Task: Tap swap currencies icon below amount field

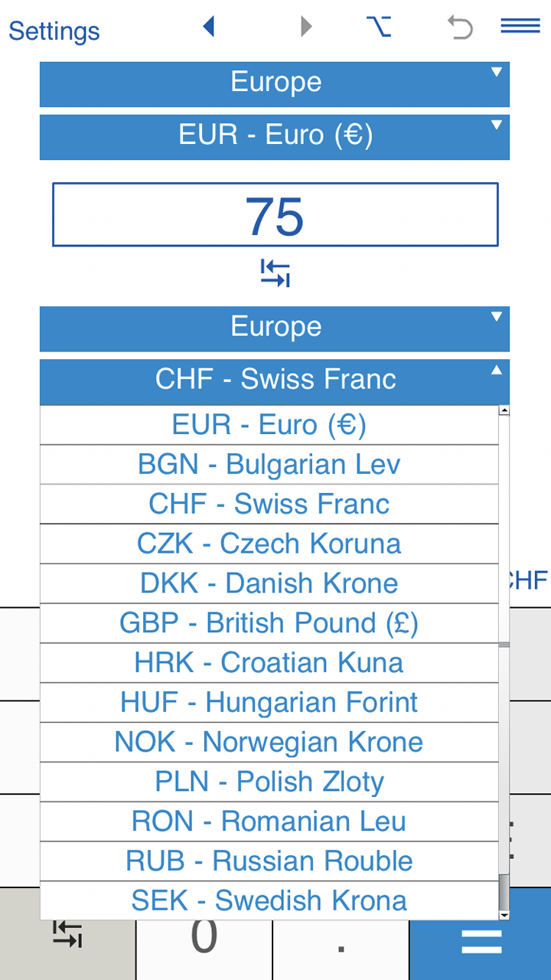Action: [275, 273]
